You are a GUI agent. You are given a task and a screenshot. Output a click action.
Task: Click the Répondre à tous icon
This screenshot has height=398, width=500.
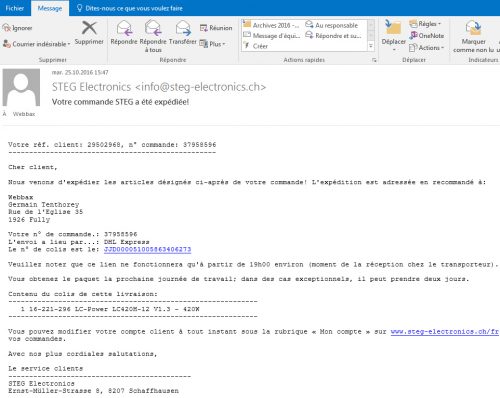(153, 28)
